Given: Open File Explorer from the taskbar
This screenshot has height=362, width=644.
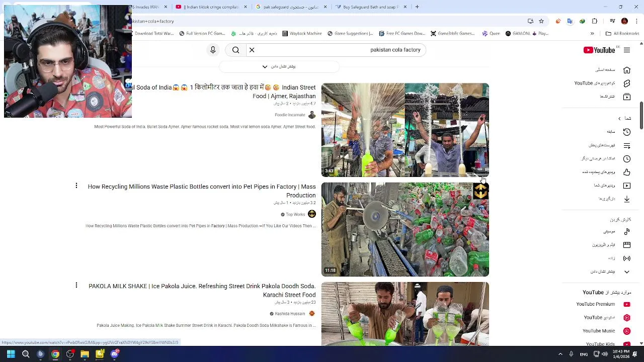Looking at the screenshot, I should tap(85, 354).
